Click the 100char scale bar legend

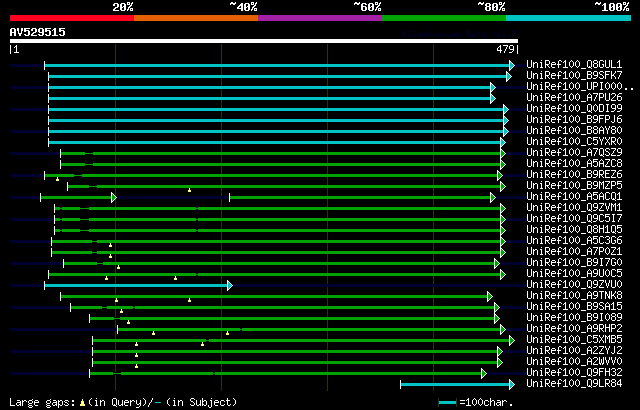tap(447, 403)
